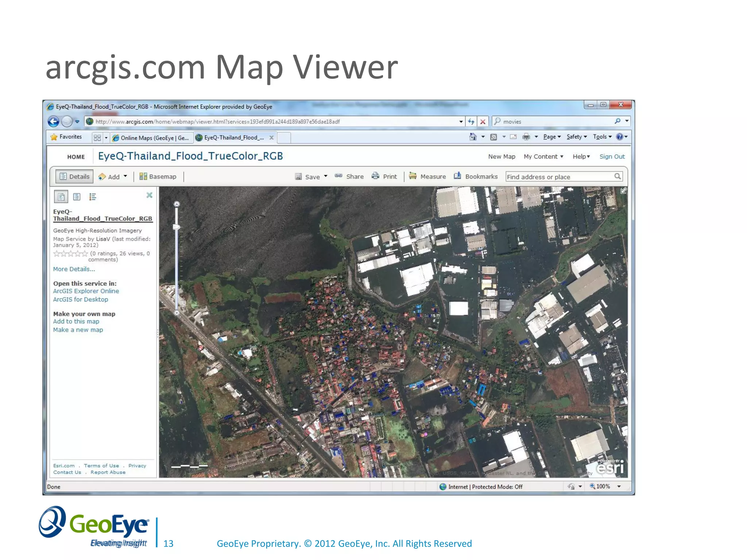Show map contents using second panel icon
The width and height of the screenshot is (747, 560).
pos(77,197)
